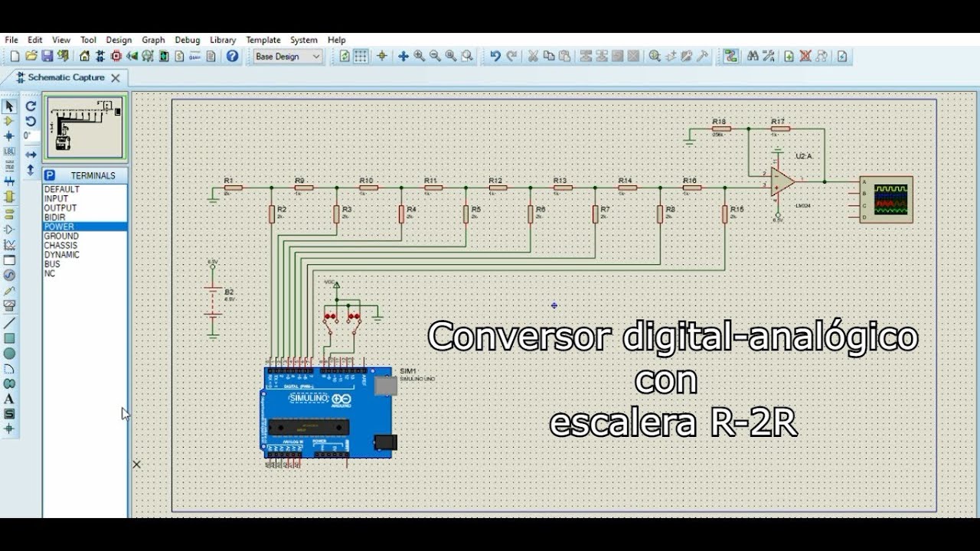Screen dimensions: 980x551
Task: Save the project with floppy disk icon
Action: click(x=47, y=56)
